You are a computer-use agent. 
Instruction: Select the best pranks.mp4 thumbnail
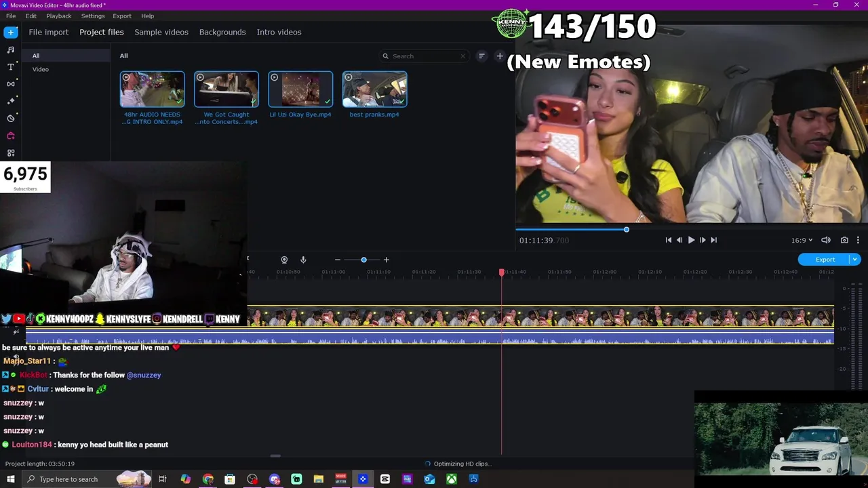pos(375,89)
